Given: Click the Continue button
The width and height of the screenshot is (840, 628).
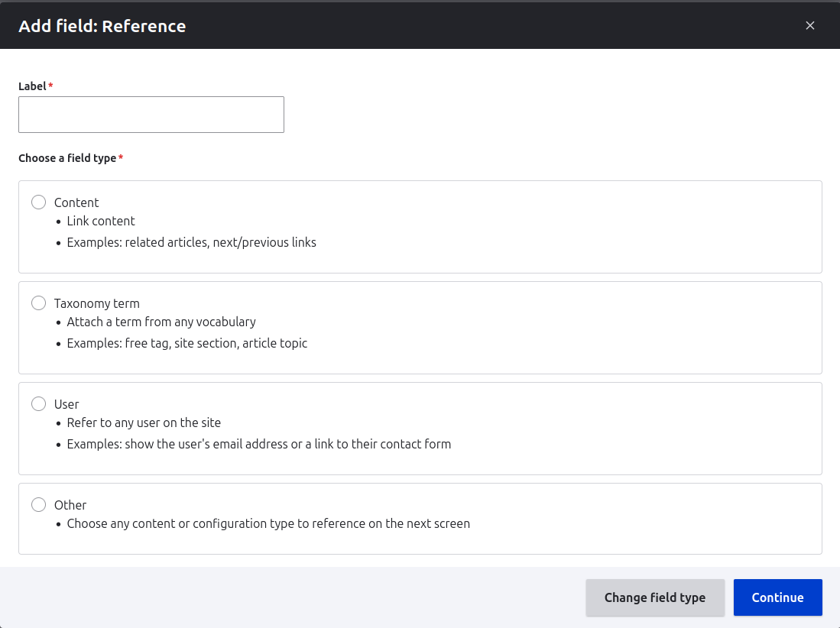Looking at the screenshot, I should pos(777,597).
